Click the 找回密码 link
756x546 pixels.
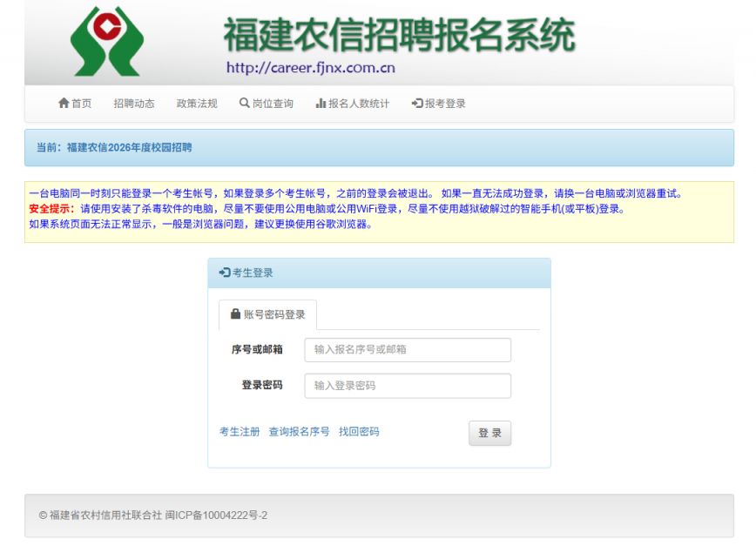point(359,432)
